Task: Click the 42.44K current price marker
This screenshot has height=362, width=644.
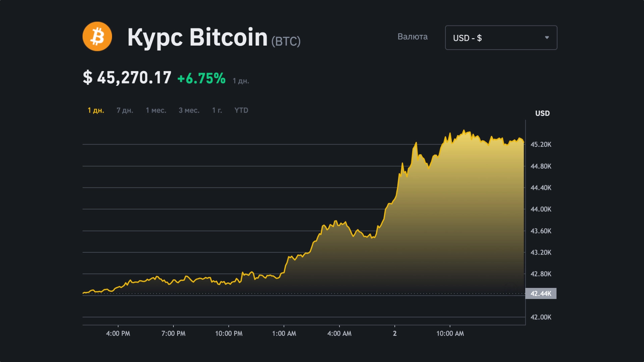Action: coord(541,294)
